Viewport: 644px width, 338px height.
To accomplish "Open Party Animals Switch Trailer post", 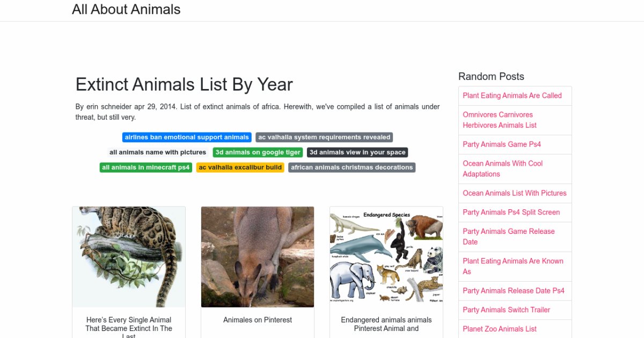I will tap(507, 310).
